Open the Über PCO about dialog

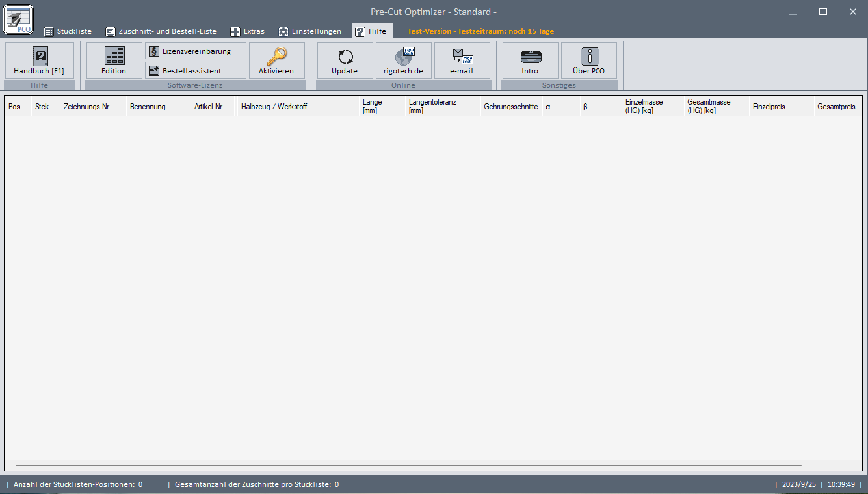point(589,60)
